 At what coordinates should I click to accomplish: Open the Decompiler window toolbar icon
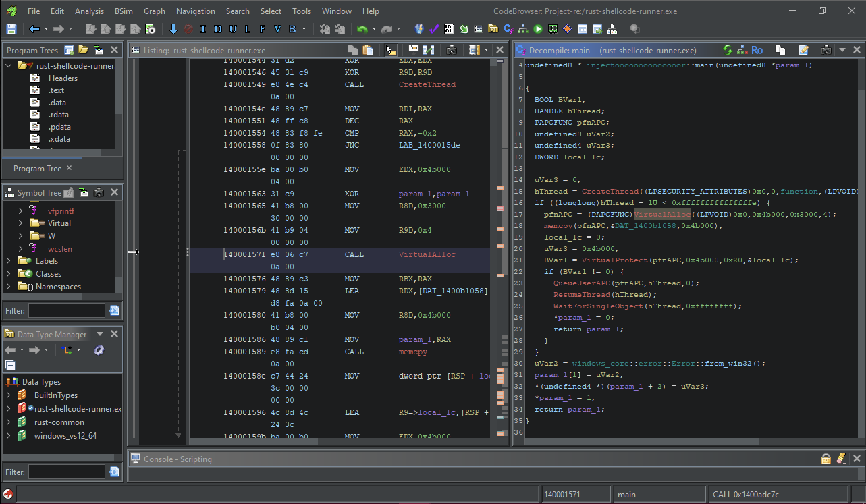point(508,29)
